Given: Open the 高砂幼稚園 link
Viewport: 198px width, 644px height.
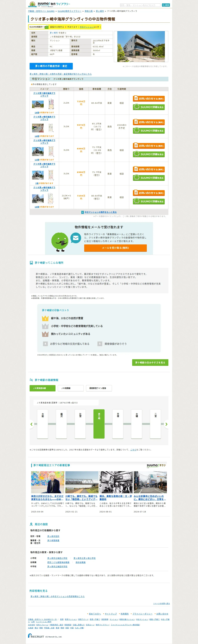Looking at the screenshot, I should (81, 562).
